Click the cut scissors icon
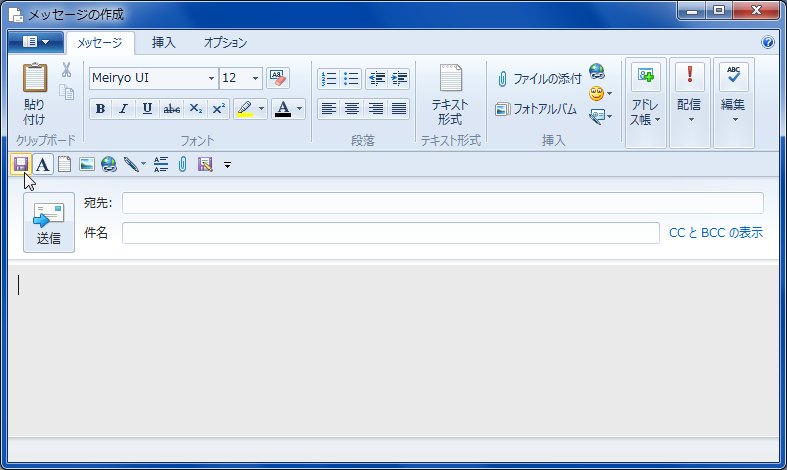 point(66,70)
